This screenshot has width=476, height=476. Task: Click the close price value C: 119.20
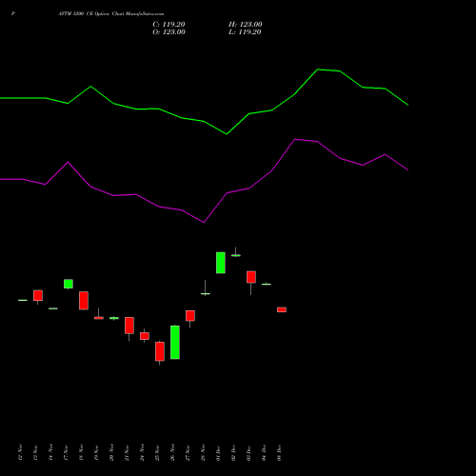click(x=169, y=25)
